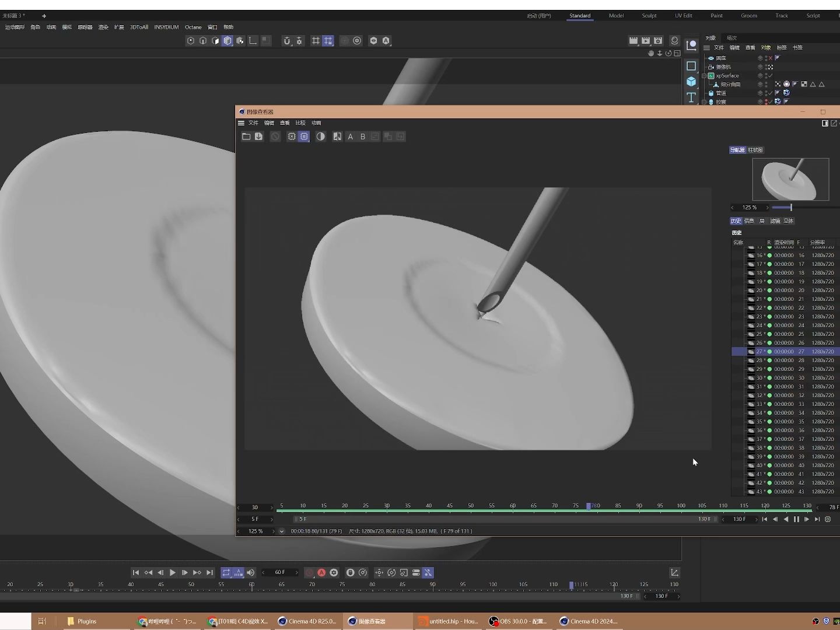This screenshot has width=840, height=630.
Task: Click the snap settings gear icon
Action: pos(299,41)
